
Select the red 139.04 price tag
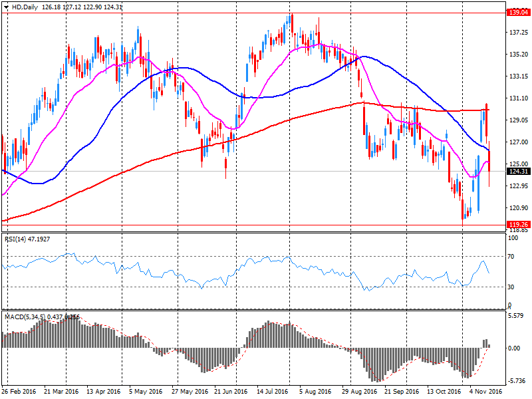coord(517,12)
